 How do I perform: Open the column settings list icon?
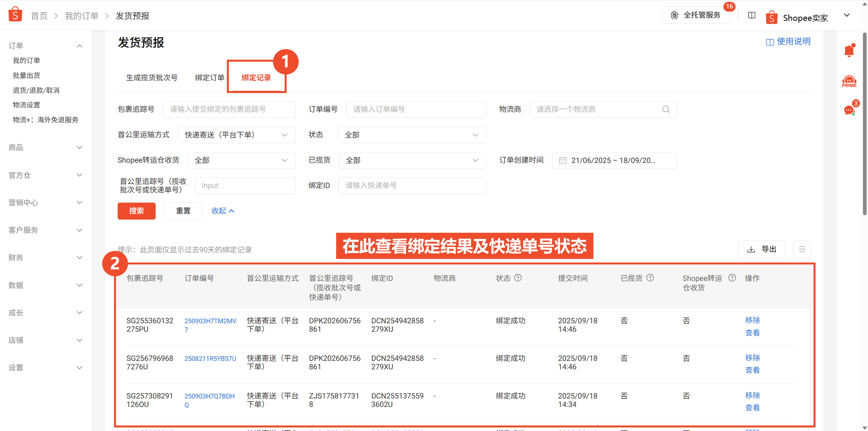pos(802,249)
